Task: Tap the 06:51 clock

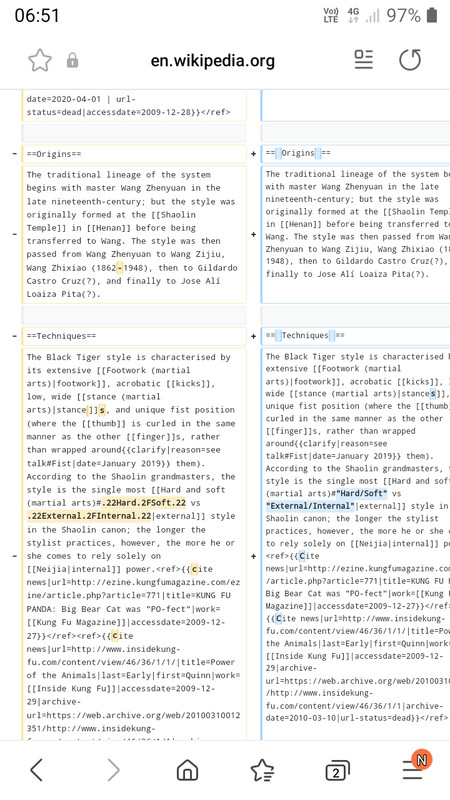Action: (x=37, y=15)
